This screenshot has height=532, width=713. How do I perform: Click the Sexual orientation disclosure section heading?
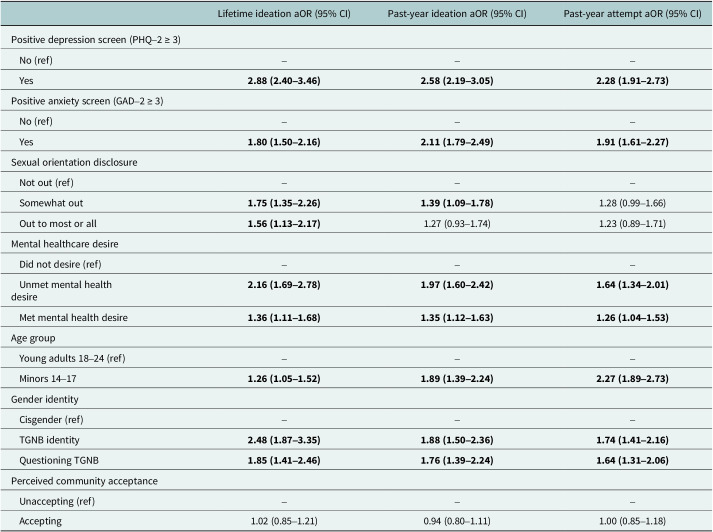(74, 162)
